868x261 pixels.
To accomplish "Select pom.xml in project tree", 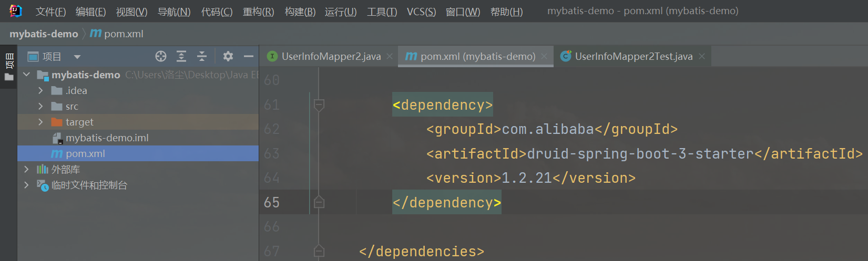I will [138, 153].
